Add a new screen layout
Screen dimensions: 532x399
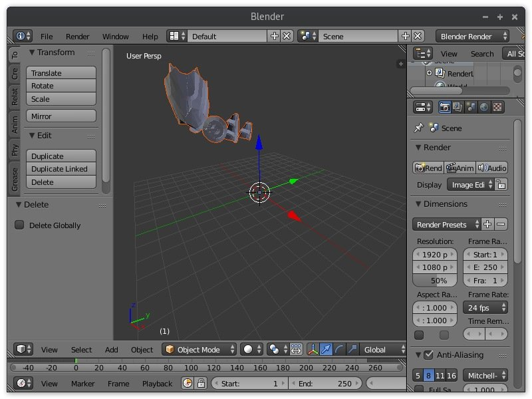274,36
